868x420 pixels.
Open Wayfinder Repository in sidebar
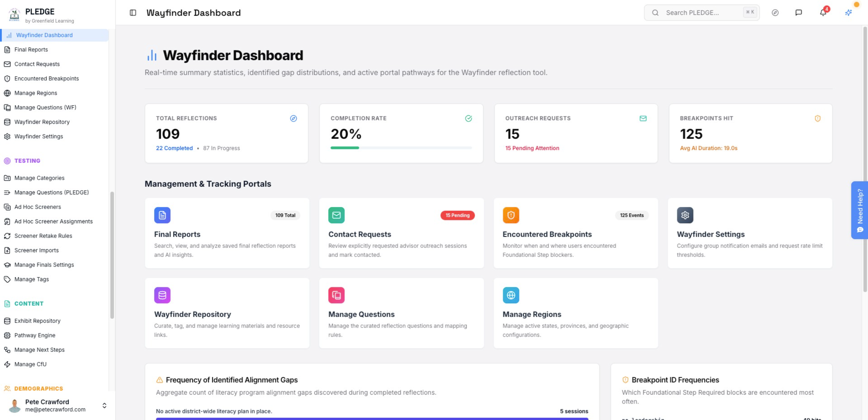55,122
